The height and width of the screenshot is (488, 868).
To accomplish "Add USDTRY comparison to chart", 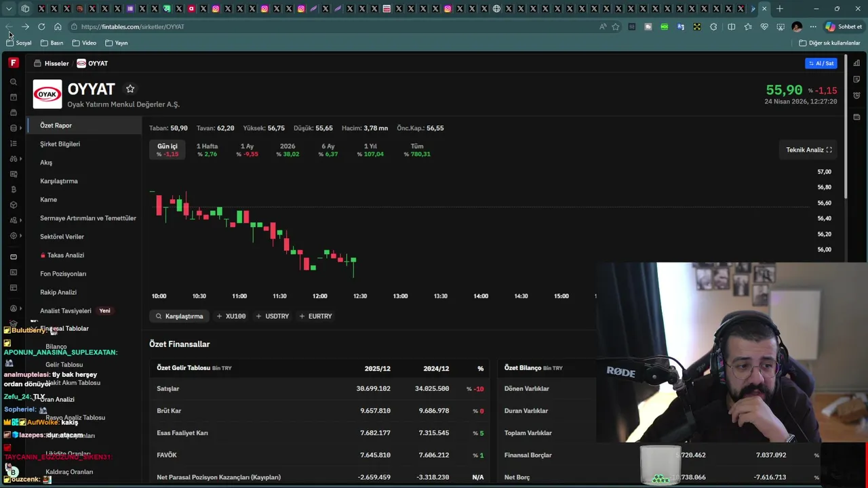I will [x=272, y=316].
